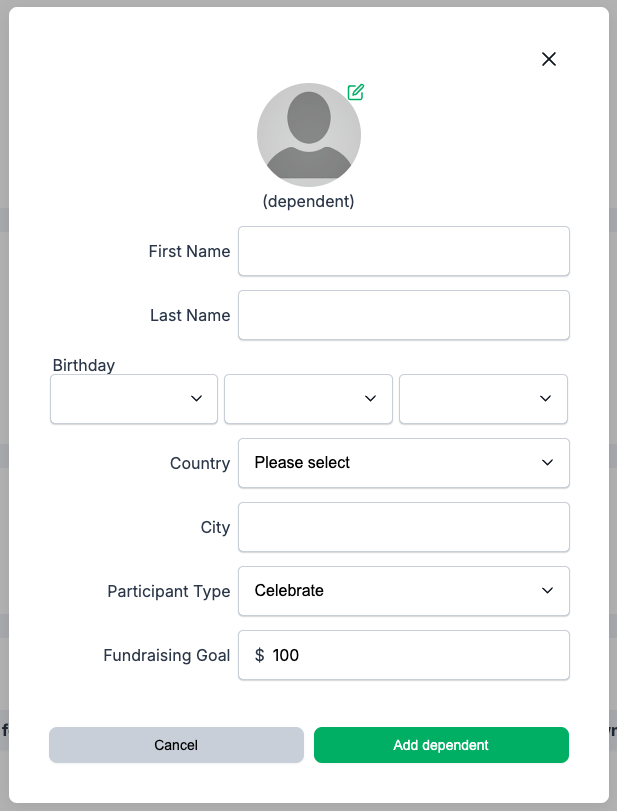Viewport: 617px width, 811px height.
Task: Click the default profile avatar picture
Action: [x=308, y=135]
